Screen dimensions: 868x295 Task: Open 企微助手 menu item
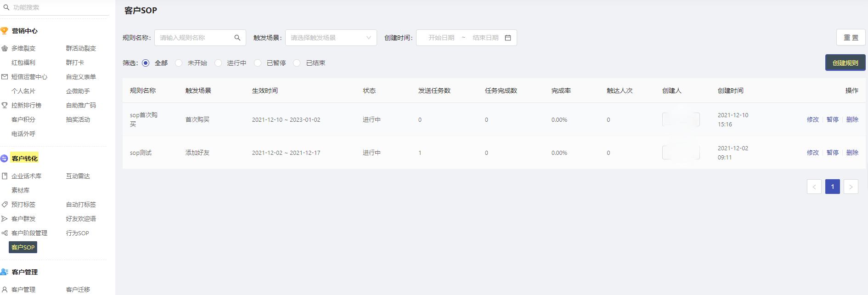pos(78,91)
